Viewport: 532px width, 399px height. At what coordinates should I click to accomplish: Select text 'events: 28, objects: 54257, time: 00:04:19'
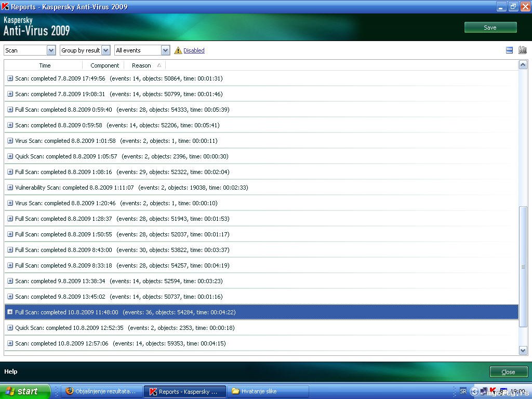click(x=173, y=265)
